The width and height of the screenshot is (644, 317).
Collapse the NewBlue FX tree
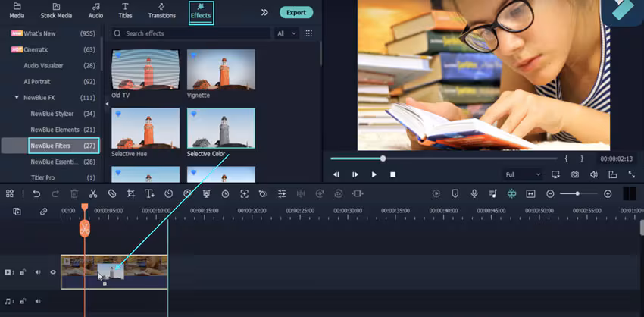click(x=17, y=98)
